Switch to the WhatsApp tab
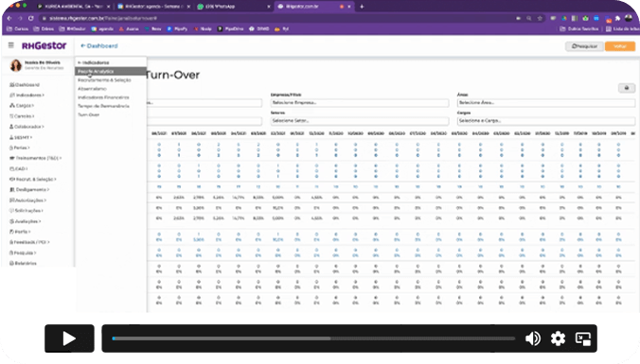The width and height of the screenshot is (640, 364). [x=234, y=7]
